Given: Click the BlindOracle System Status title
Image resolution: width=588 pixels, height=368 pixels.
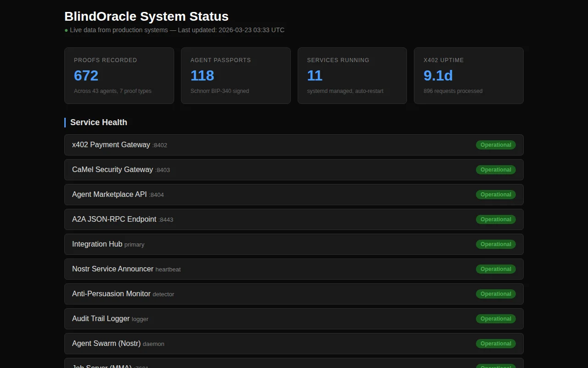Looking at the screenshot, I should (147, 17).
